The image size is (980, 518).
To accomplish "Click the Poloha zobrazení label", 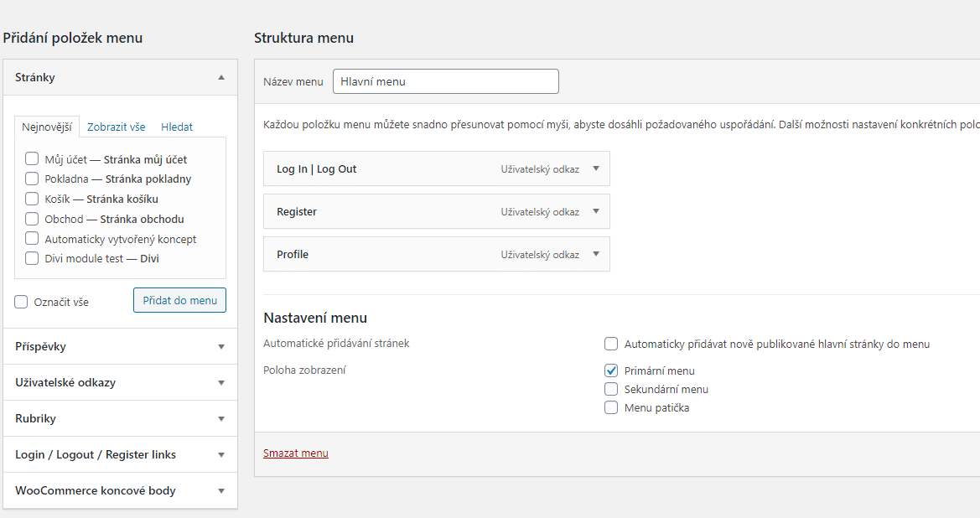I will click(x=304, y=370).
